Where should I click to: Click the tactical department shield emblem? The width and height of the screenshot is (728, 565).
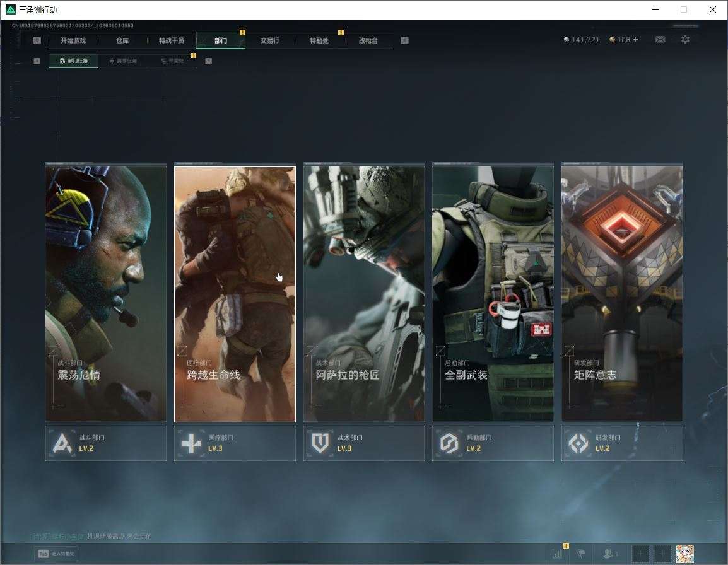320,443
